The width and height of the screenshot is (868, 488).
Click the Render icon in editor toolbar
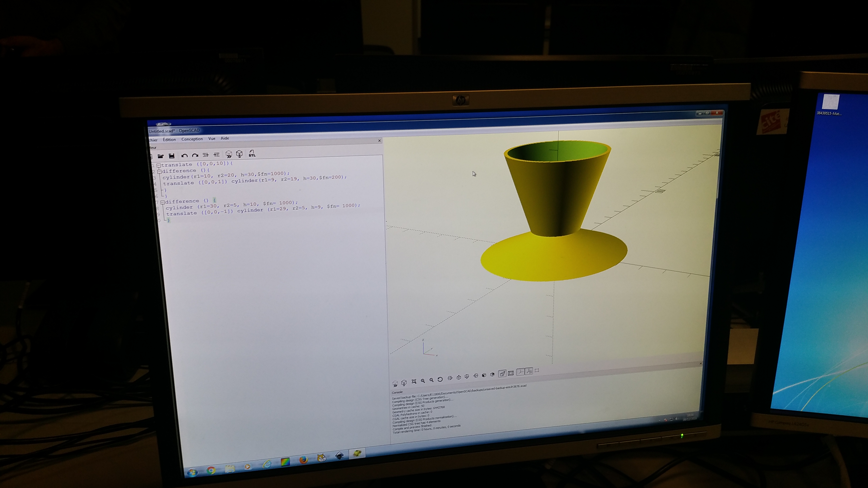(239, 154)
